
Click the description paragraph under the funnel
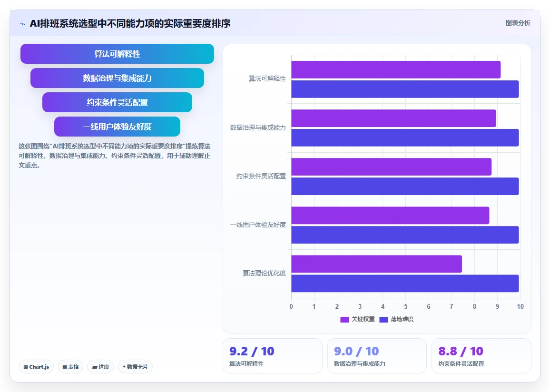coord(114,156)
